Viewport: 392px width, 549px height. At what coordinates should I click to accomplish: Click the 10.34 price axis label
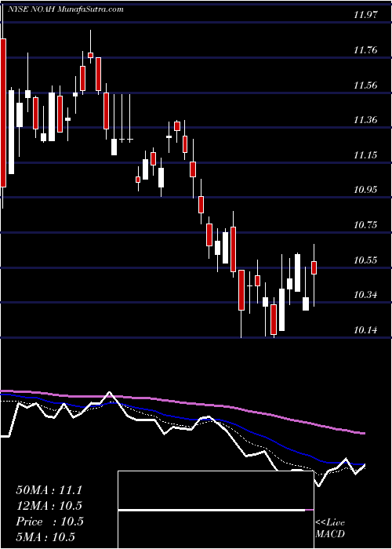[x=365, y=295]
